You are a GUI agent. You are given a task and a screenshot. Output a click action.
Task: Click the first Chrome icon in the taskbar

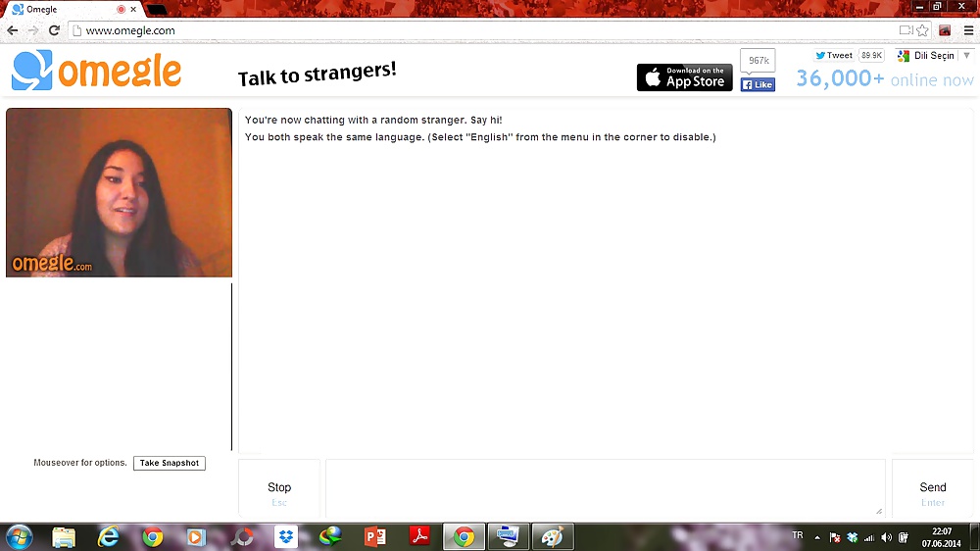click(x=152, y=537)
